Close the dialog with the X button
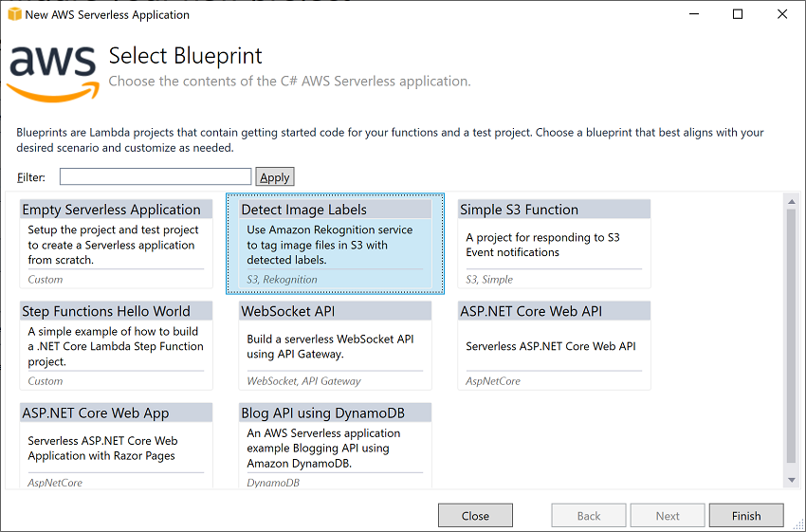Screen dimensions: 806x532 point(782,14)
